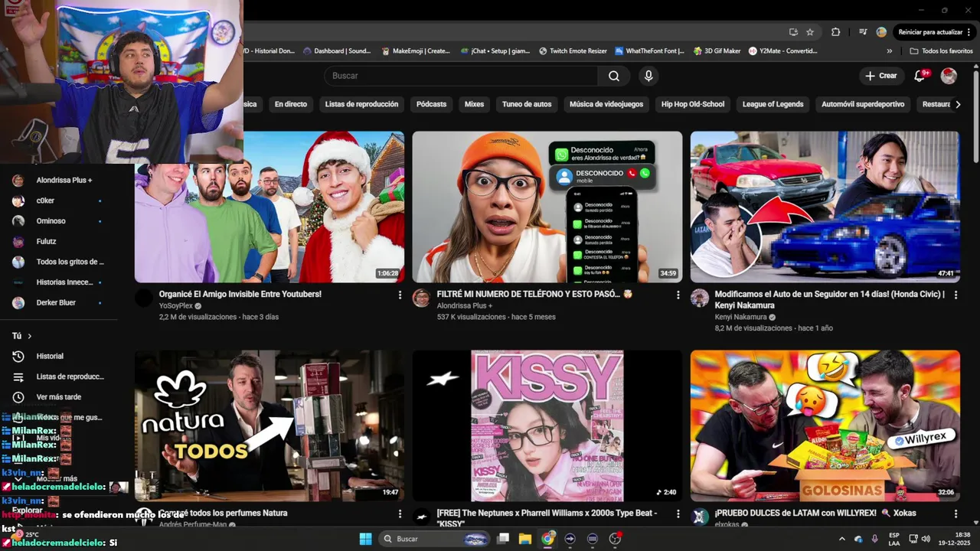Open Task View in the taskbar

coord(503,539)
